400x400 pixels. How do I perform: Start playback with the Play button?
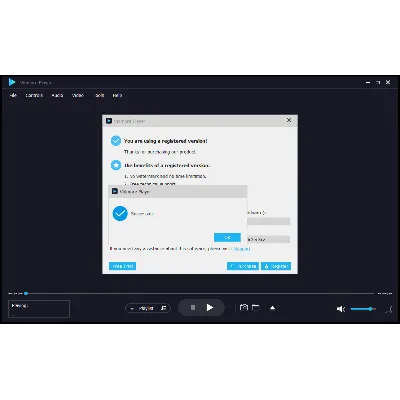tap(210, 307)
